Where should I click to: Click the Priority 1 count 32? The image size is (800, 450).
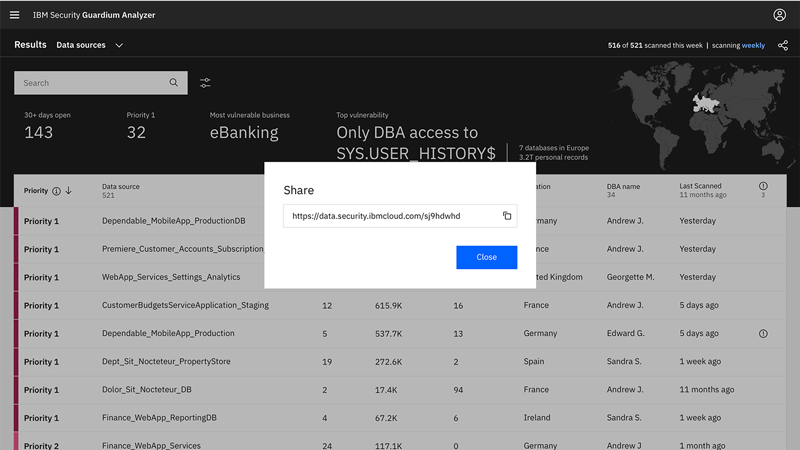point(136,133)
